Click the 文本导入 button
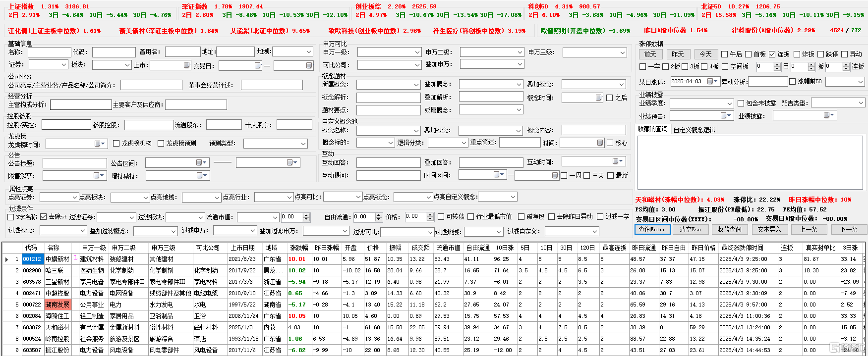Screen dimensions: 868x356 [769, 229]
